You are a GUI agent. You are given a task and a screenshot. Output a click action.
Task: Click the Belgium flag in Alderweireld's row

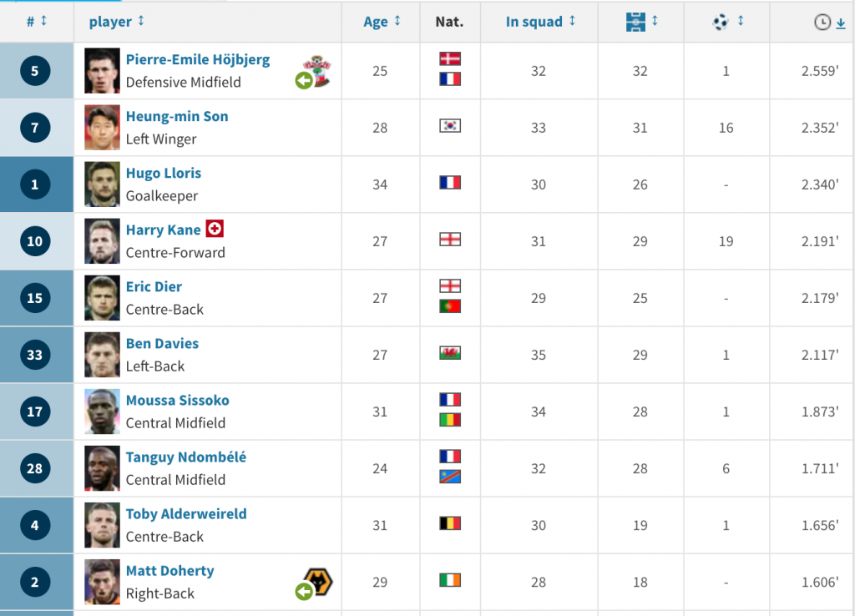point(450,523)
